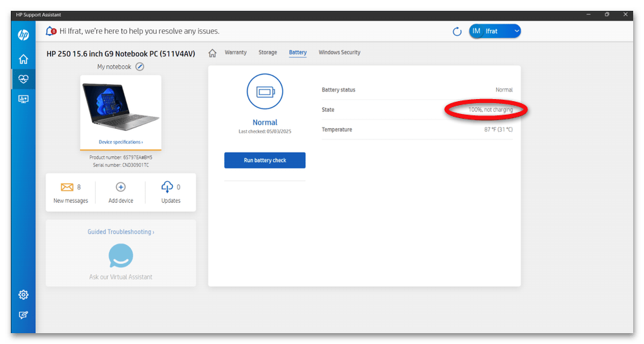Click the refresh icon near the profile
Image resolution: width=644 pixels, height=344 pixels.
click(457, 32)
